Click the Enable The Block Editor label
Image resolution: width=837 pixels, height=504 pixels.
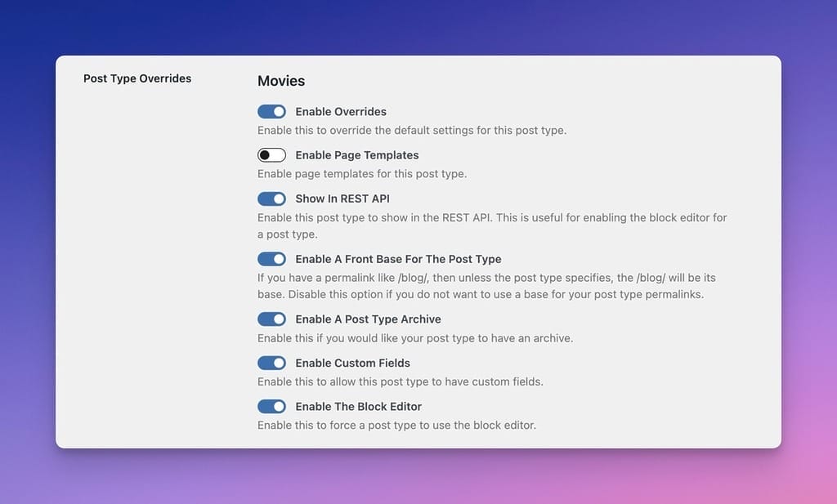tap(359, 406)
